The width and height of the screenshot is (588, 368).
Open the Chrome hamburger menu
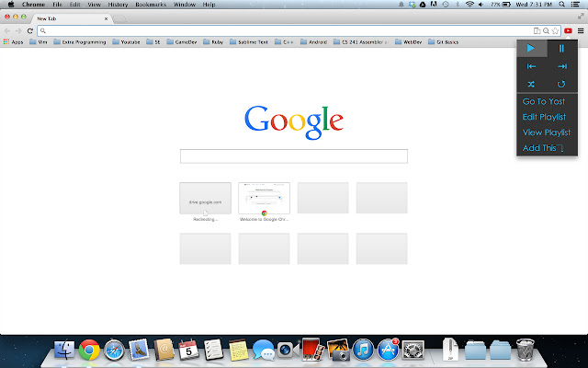pyautogui.click(x=581, y=30)
